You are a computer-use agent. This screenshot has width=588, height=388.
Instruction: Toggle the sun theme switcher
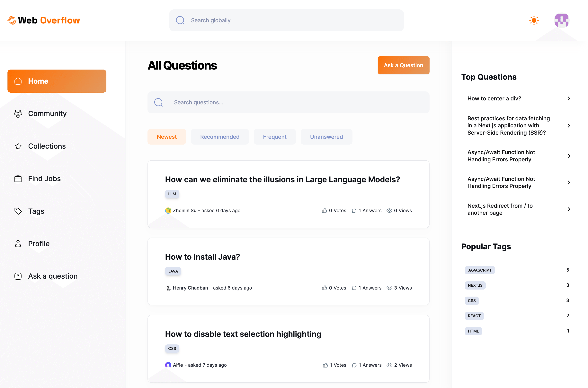point(534,20)
